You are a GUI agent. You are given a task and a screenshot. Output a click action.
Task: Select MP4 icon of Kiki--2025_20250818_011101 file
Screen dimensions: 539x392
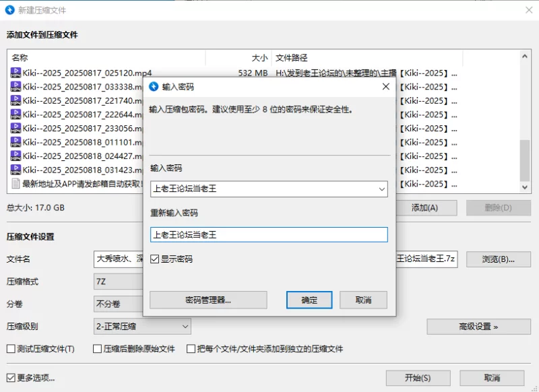15,142
